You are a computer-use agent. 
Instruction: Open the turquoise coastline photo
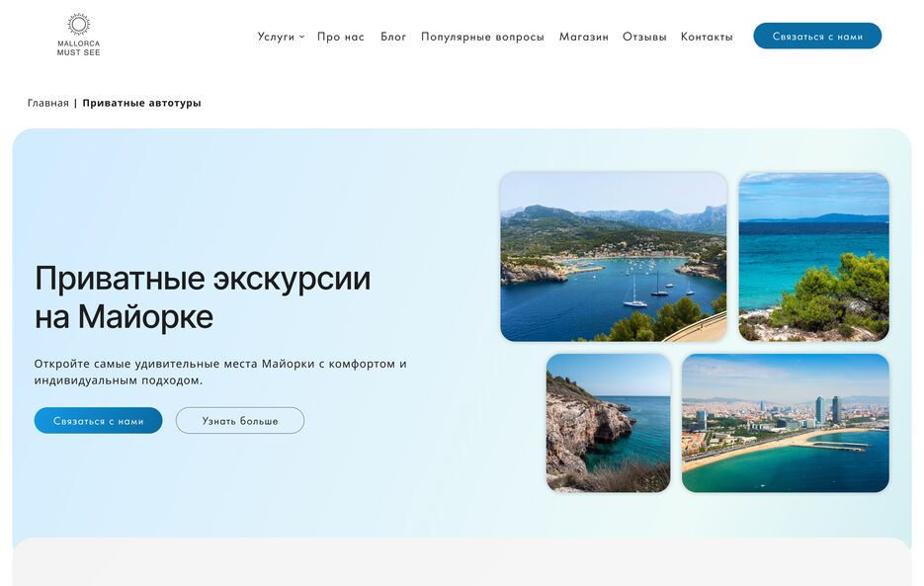[x=813, y=256]
